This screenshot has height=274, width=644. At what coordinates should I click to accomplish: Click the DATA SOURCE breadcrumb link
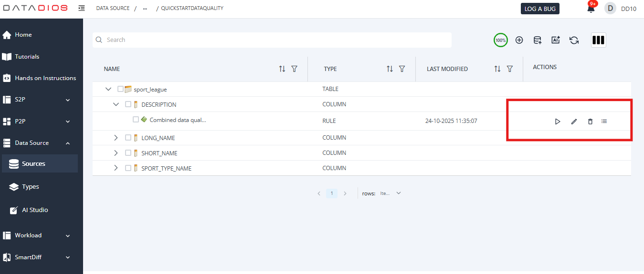[113, 9]
